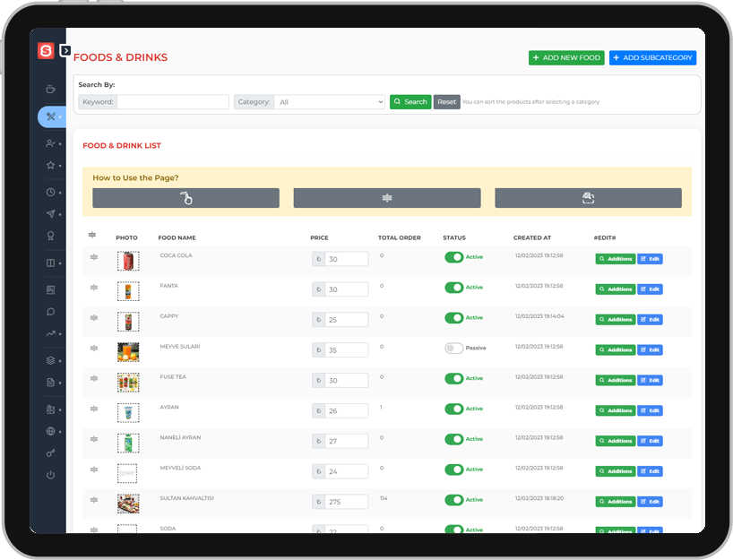Open the Category dropdown set to All
The width and height of the screenshot is (733, 560).
coord(330,102)
